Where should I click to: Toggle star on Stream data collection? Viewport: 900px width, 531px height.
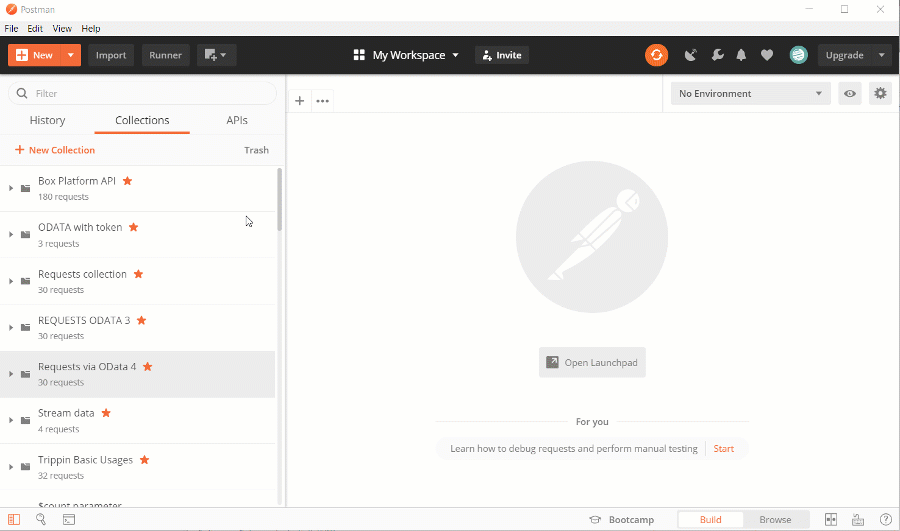[106, 413]
